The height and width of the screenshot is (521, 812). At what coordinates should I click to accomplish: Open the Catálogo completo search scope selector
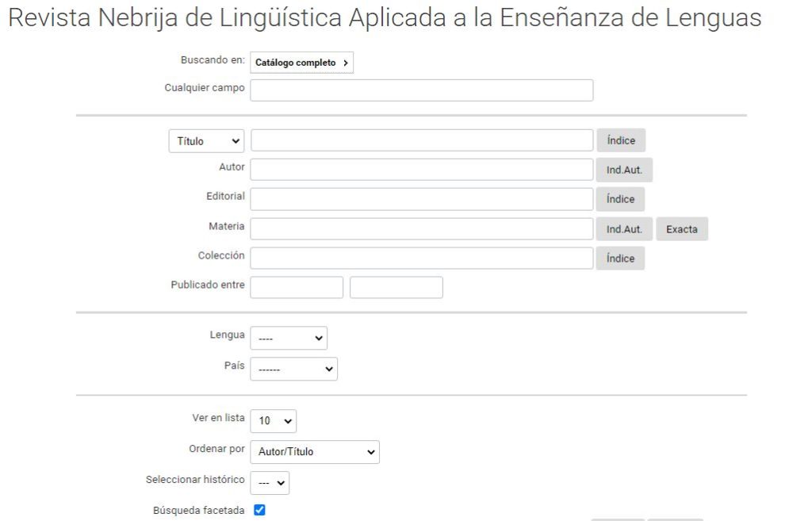click(x=301, y=63)
